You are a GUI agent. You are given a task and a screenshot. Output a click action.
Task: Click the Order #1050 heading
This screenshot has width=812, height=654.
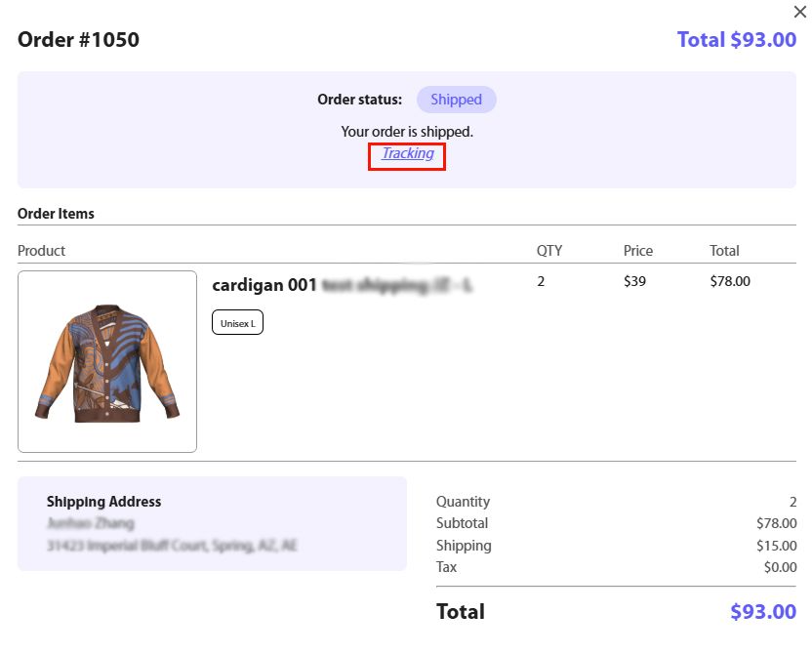pos(78,40)
